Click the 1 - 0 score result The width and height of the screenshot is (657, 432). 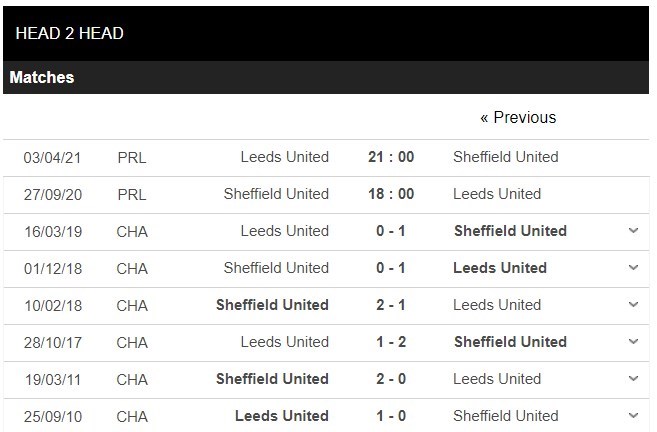click(390, 416)
